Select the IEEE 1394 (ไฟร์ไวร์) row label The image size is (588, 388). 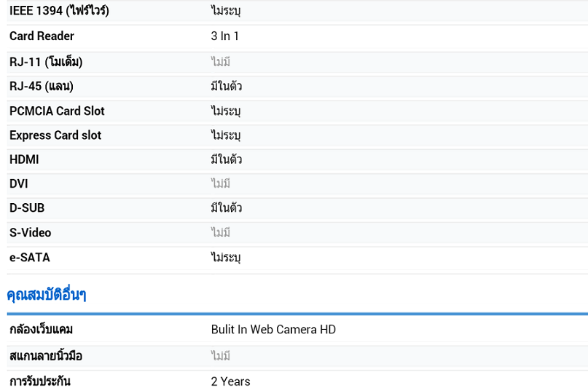pos(59,11)
